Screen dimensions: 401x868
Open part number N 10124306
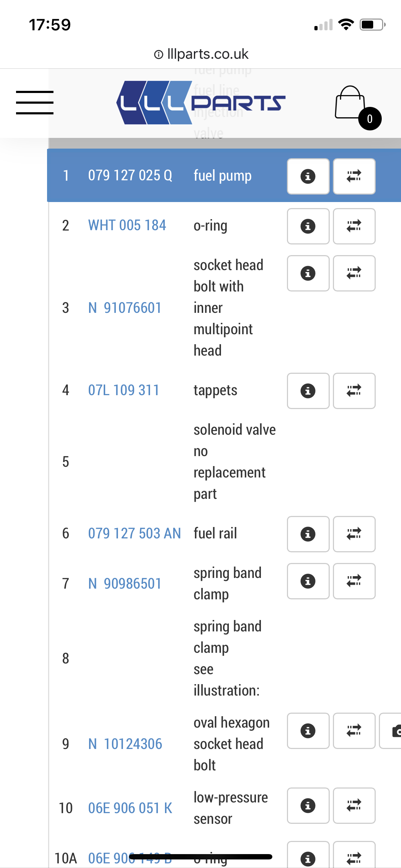pos(125,744)
